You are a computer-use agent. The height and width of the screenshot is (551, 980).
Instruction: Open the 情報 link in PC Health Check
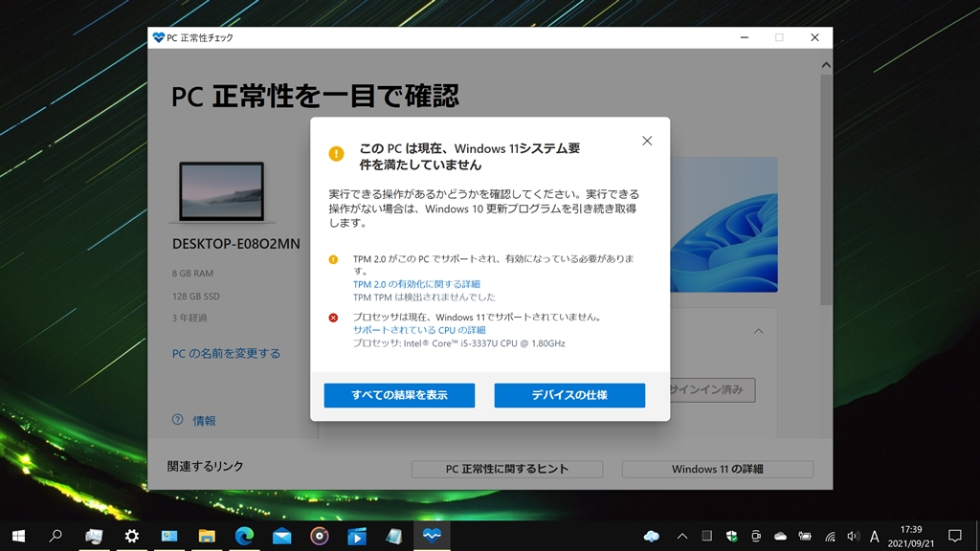pyautogui.click(x=204, y=421)
